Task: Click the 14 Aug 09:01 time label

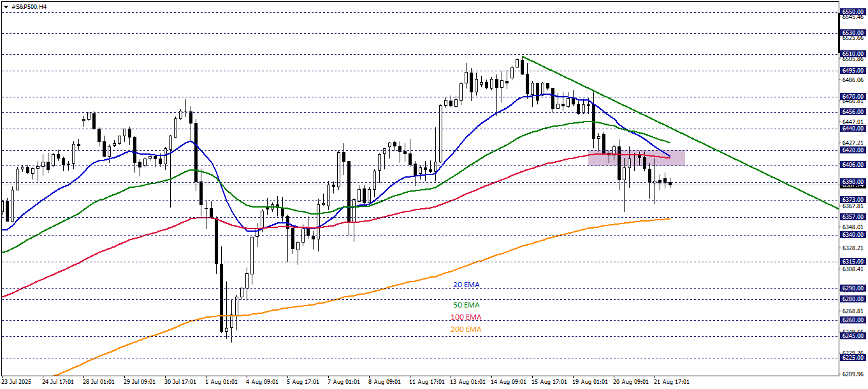Action: coord(509,383)
